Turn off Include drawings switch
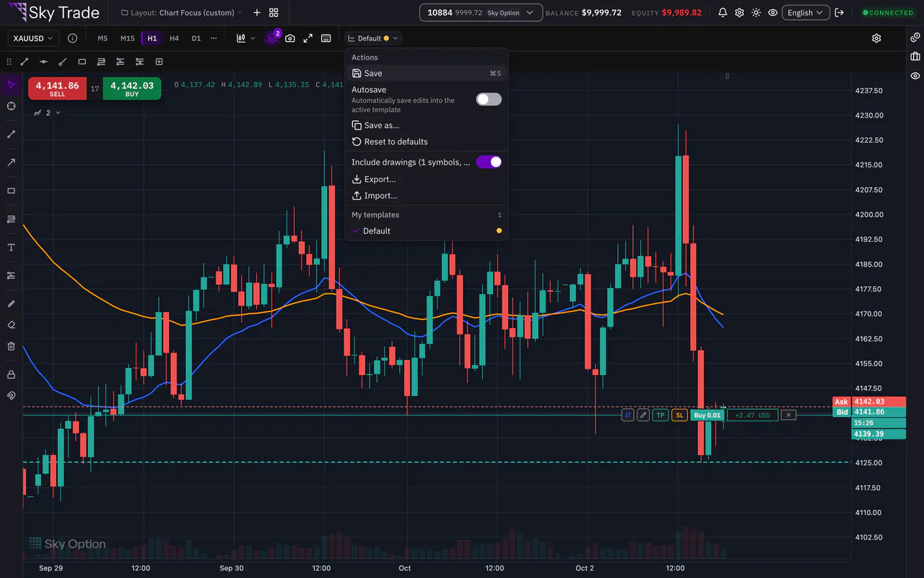Image resolution: width=924 pixels, height=578 pixels. click(x=489, y=162)
